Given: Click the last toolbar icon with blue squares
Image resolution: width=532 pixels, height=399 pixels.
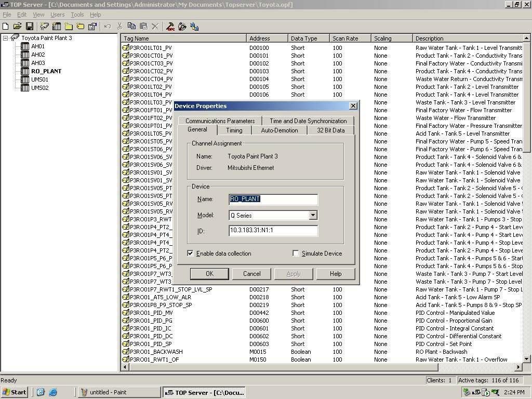Looking at the screenshot, I should (x=194, y=26).
